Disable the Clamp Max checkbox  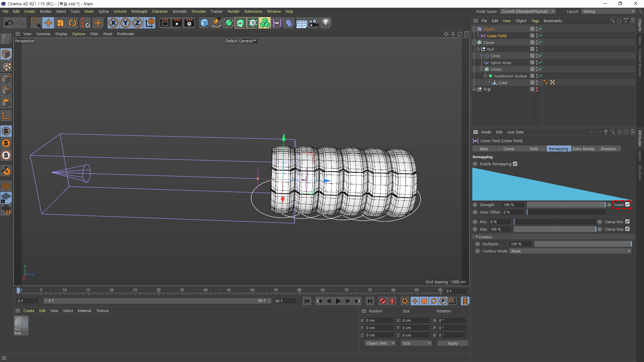pyautogui.click(x=627, y=229)
